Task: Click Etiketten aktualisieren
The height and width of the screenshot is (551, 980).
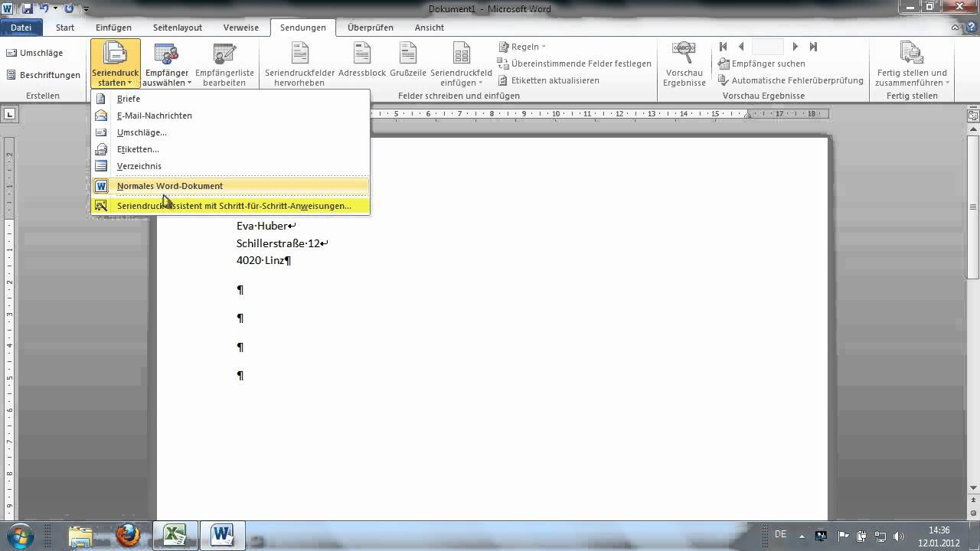Action: [548, 80]
